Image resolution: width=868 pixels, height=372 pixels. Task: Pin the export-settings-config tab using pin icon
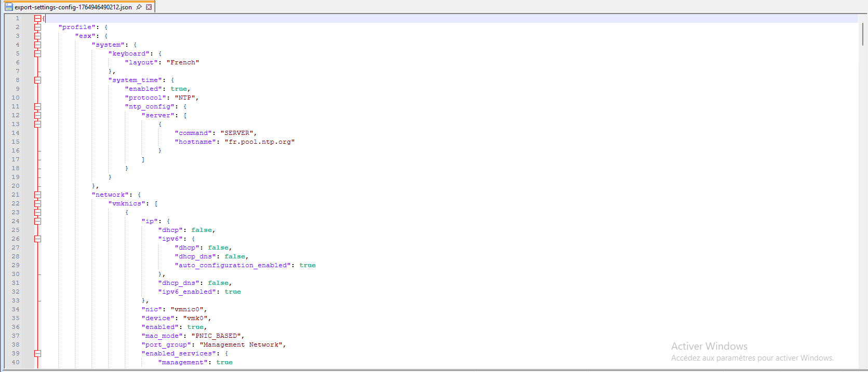coord(139,7)
